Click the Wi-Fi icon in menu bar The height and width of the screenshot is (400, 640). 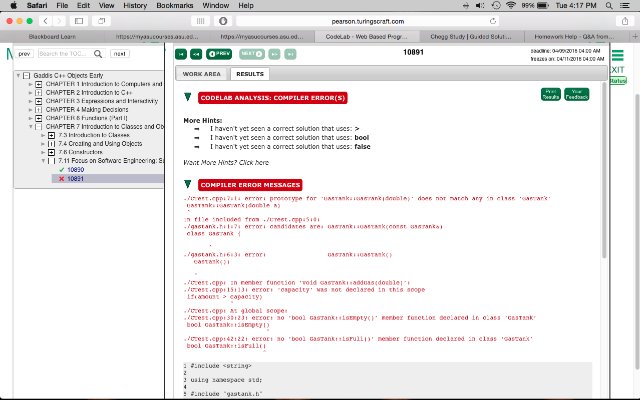click(511, 5)
